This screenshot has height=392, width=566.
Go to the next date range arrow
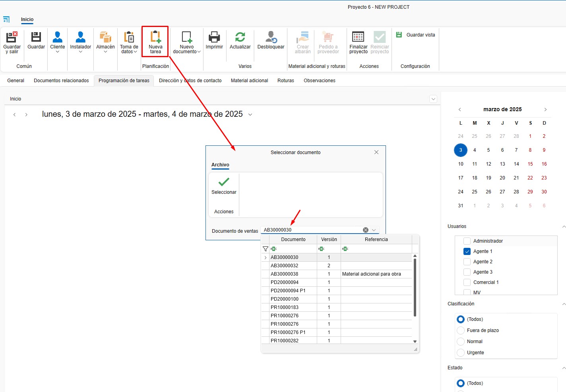pos(26,114)
